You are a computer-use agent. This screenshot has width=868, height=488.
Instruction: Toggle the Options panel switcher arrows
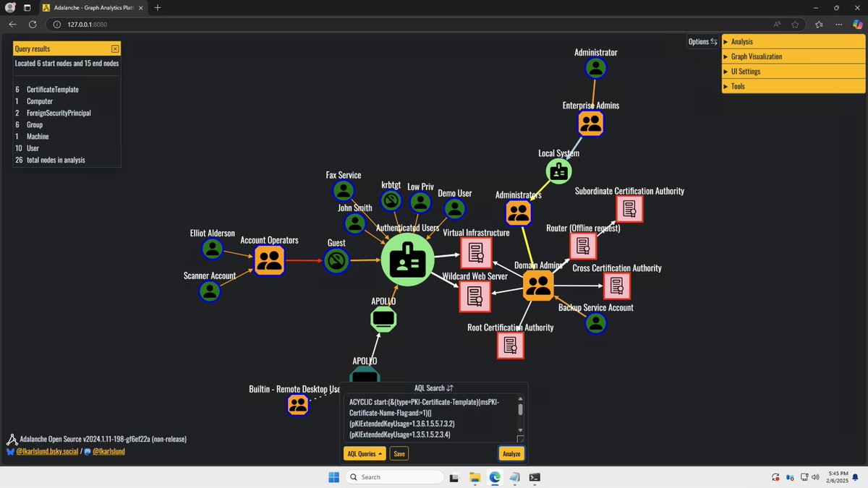[713, 41]
